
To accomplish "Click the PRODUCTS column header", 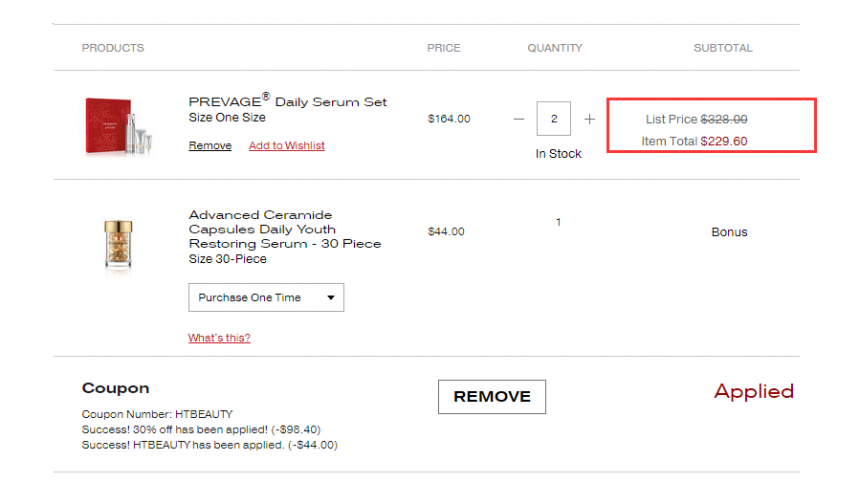I will [x=113, y=48].
